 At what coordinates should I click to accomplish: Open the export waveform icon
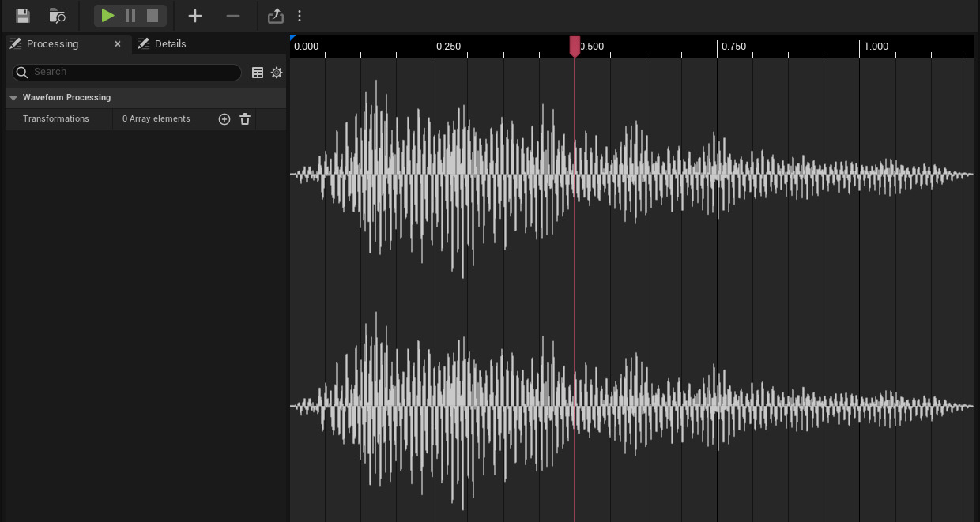275,15
